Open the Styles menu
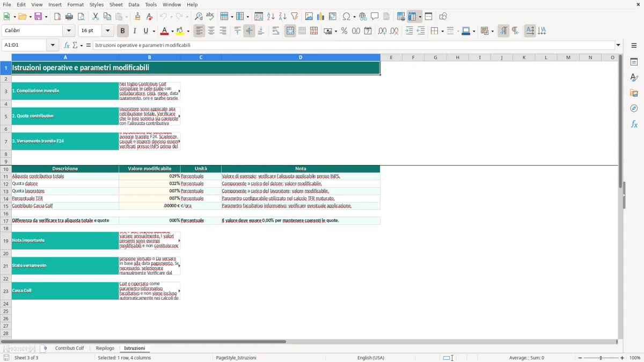Screen dimensions: 644x362 pos(97,4)
